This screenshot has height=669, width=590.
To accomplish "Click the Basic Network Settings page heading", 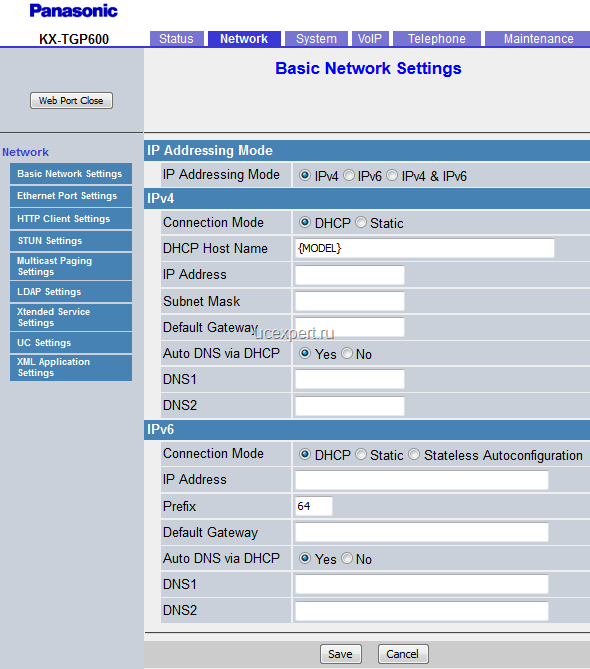I will (368, 68).
